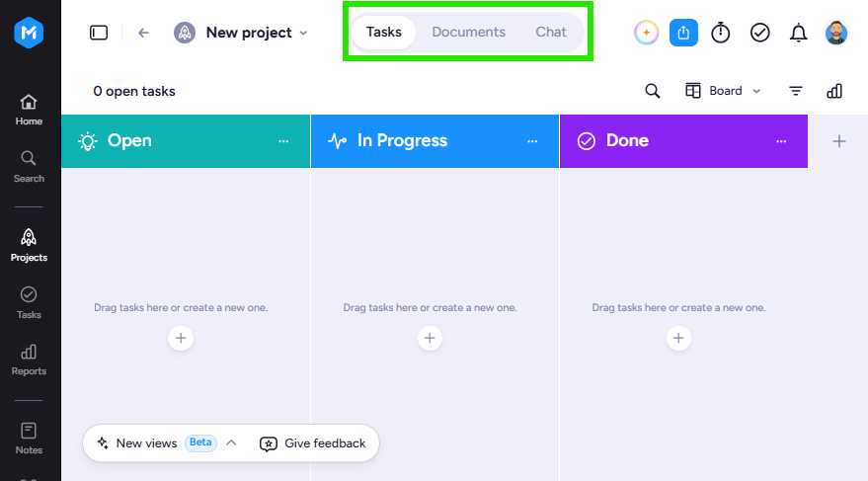The height and width of the screenshot is (481, 868).
Task: Add a task in the Done column
Action: tap(678, 338)
